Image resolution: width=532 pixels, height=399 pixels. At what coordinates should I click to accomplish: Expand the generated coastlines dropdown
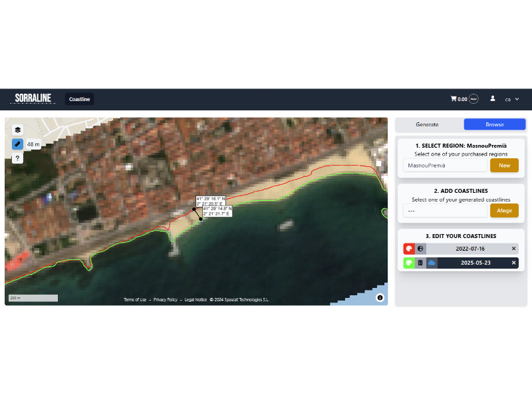[445, 211]
